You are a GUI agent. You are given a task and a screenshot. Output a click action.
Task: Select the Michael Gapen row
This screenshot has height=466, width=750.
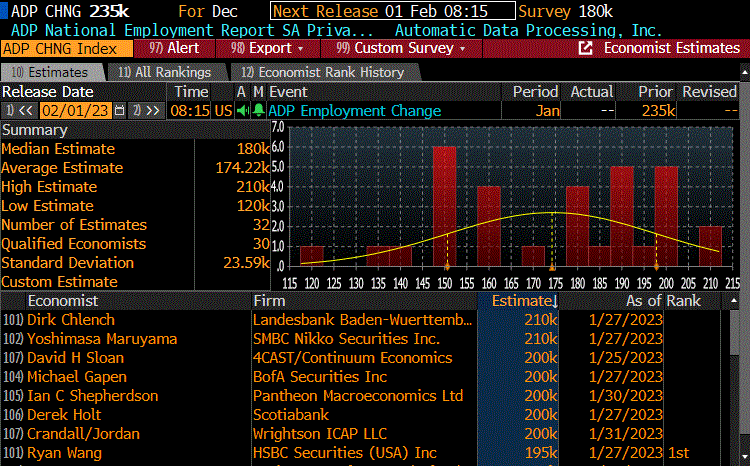[x=361, y=377]
